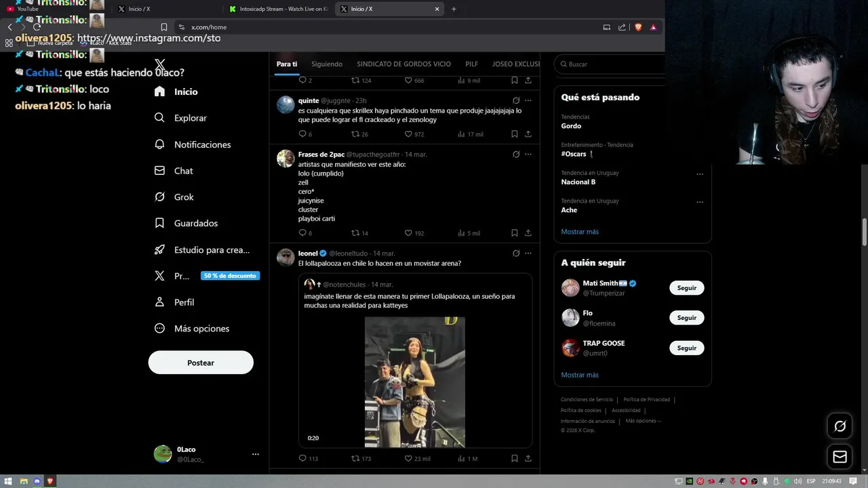Open the Windows Start menu
The image size is (868, 488).
point(9,481)
